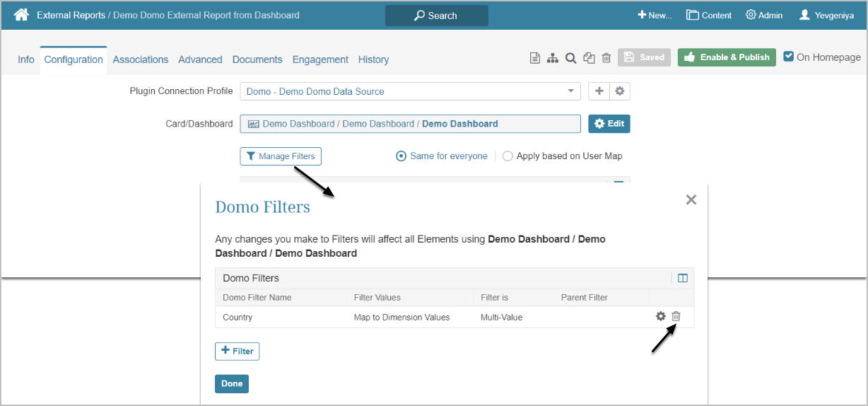Delete the report with the toolbar trash icon
The height and width of the screenshot is (406, 868).
click(x=606, y=58)
